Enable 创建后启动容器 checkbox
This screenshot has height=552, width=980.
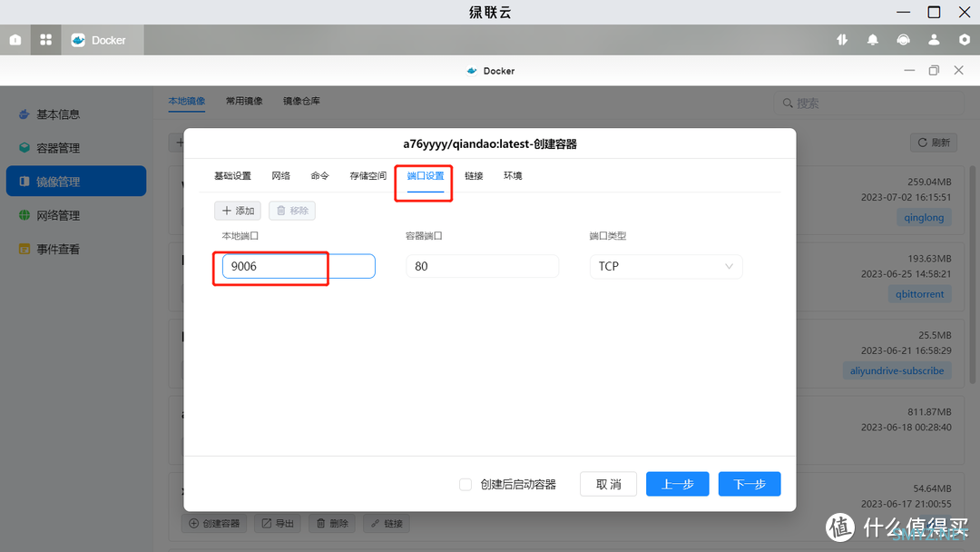(x=465, y=485)
